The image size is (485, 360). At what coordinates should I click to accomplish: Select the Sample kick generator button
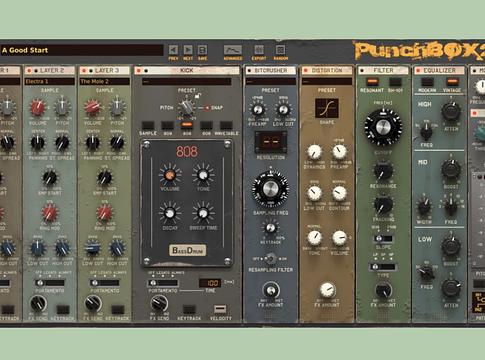148,126
